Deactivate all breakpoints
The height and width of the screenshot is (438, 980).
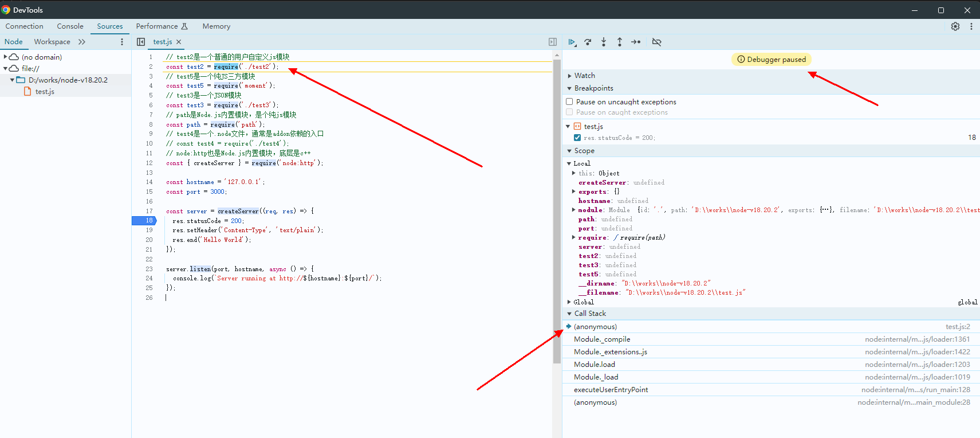pos(656,42)
